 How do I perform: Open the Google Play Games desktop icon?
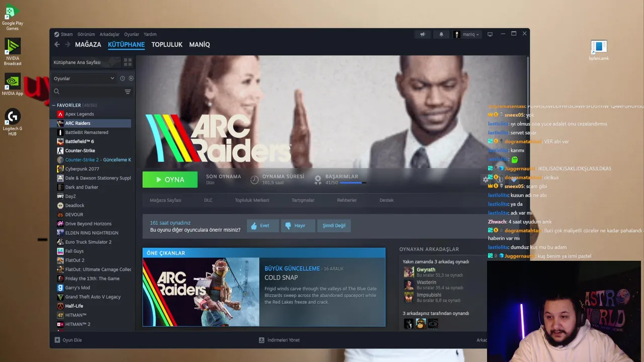tap(12, 17)
